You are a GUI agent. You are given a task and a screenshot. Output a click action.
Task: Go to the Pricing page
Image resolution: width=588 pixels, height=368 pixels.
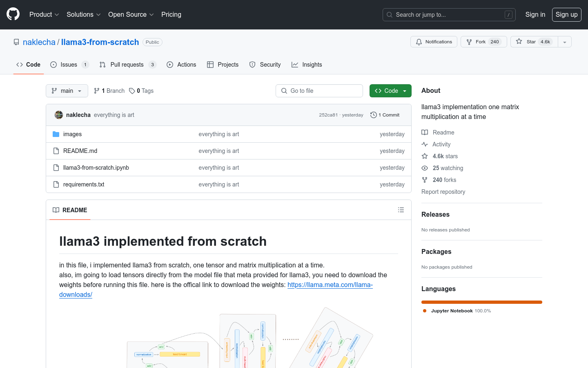(171, 14)
